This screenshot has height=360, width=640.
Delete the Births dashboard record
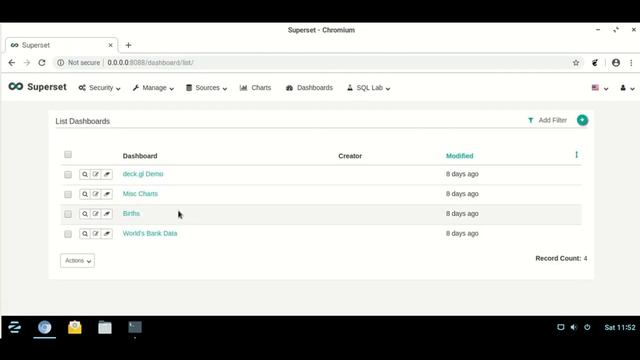[107, 214]
